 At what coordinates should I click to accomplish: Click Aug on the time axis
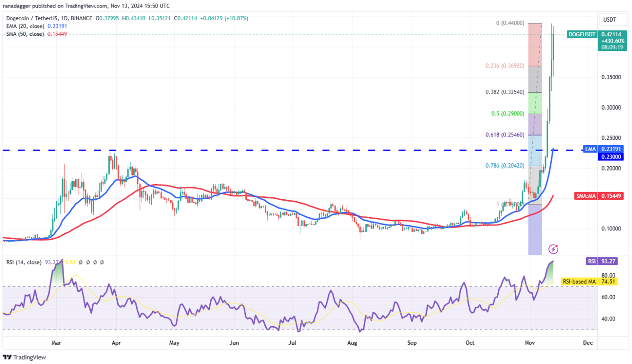(x=351, y=343)
